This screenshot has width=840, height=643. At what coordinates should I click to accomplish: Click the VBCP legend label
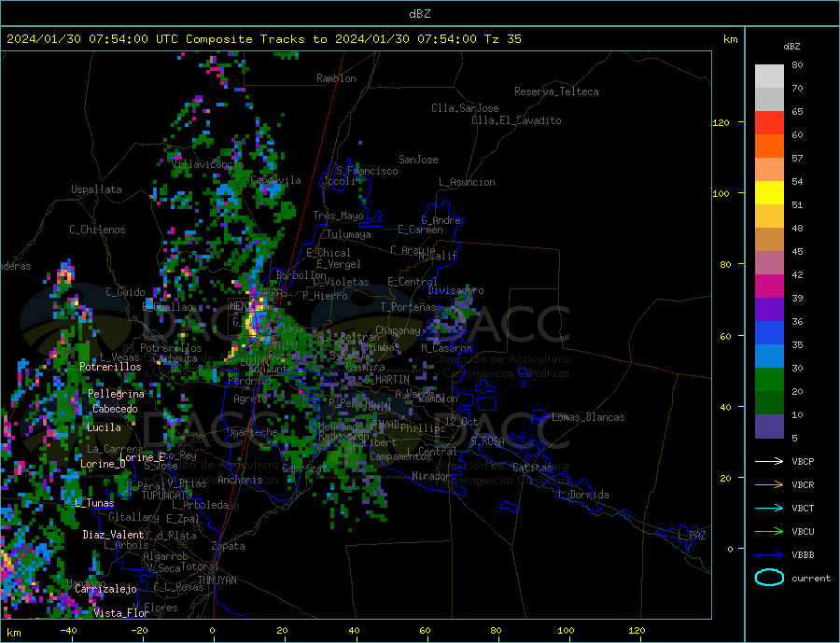click(x=803, y=461)
